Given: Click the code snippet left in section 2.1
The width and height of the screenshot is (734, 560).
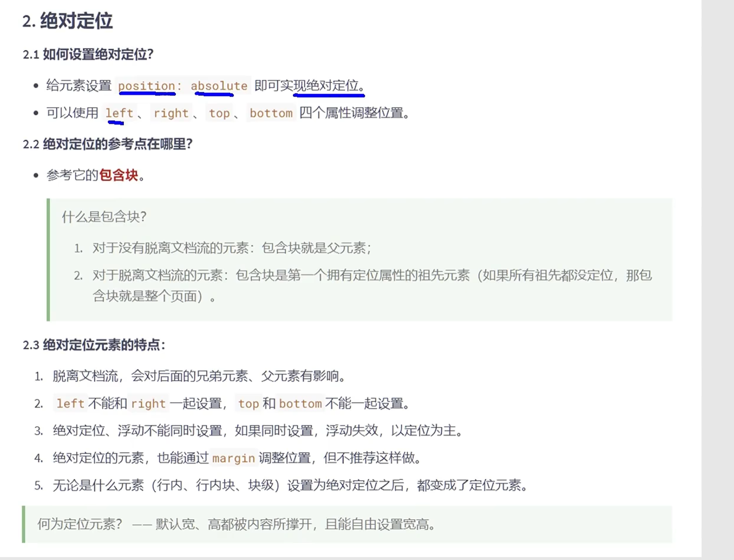Looking at the screenshot, I should (x=119, y=113).
